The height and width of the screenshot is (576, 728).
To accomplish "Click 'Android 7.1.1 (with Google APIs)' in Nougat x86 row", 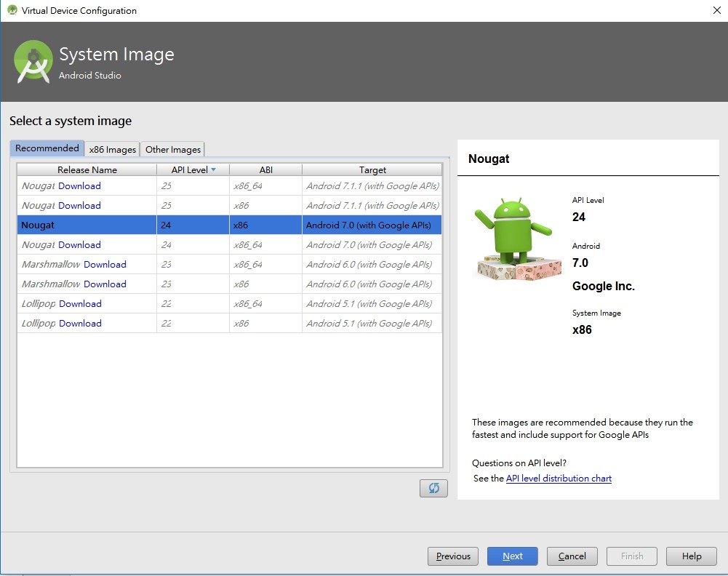I will pyautogui.click(x=373, y=205).
